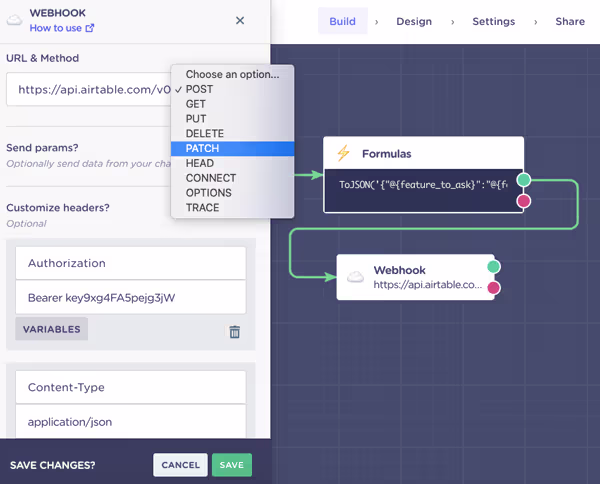Select the Formulas block title
Viewport: 600px width, 484px height.
click(x=386, y=154)
